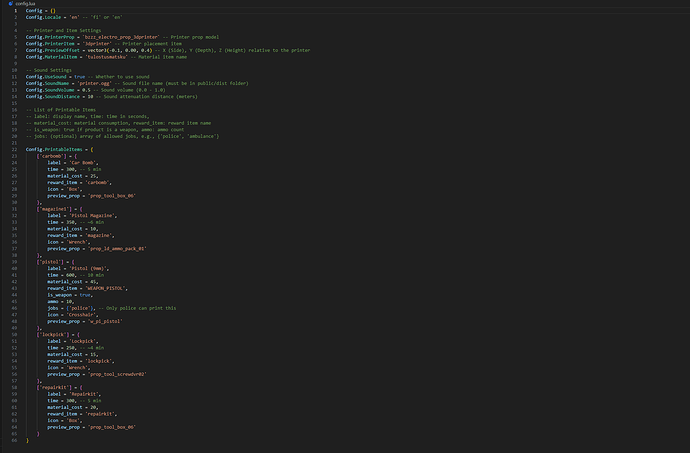The width and height of the screenshot is (690, 453).
Task: Click time = 600 in pistol entry
Action: 61,275
